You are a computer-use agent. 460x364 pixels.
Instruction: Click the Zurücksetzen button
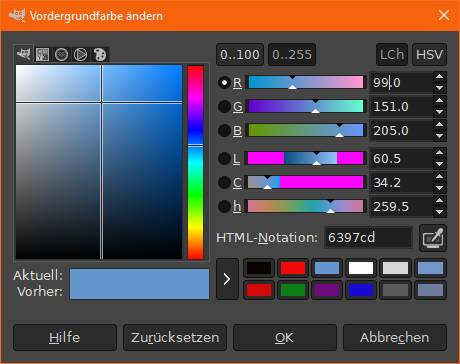pyautogui.click(x=175, y=338)
